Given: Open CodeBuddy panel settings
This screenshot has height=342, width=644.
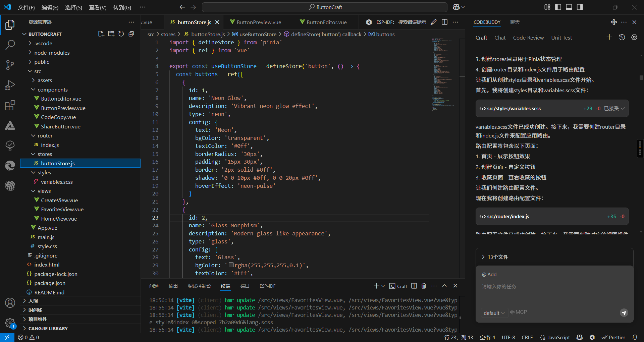Looking at the screenshot, I should (634, 37).
